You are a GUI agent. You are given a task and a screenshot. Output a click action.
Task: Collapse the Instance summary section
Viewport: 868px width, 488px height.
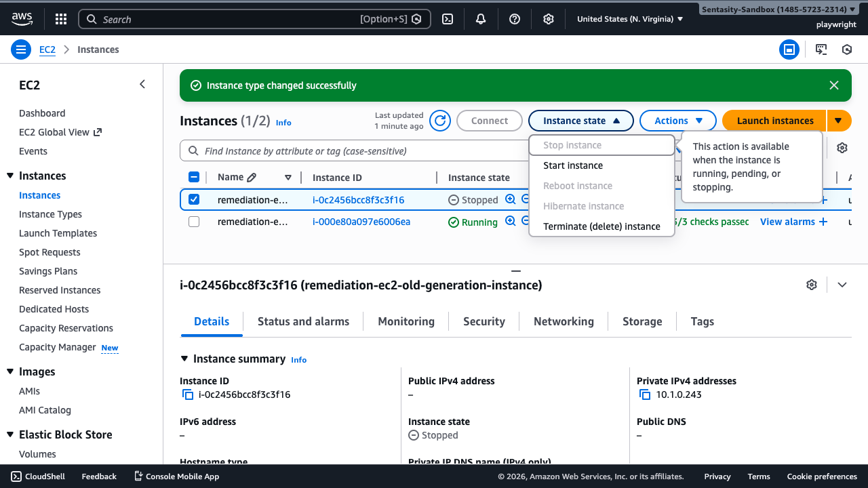184,359
